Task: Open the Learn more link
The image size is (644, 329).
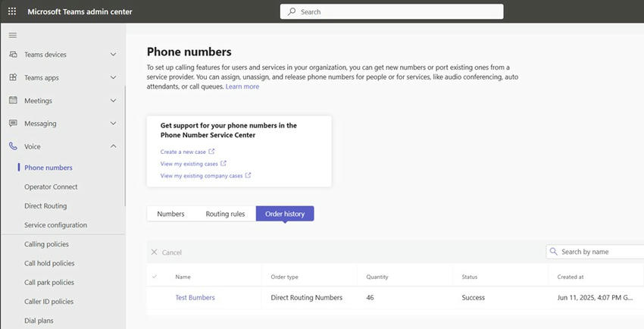Action: [242, 86]
